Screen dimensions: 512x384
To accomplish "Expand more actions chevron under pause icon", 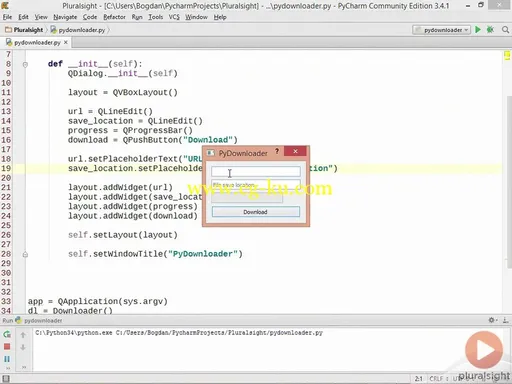I will point(8,368).
